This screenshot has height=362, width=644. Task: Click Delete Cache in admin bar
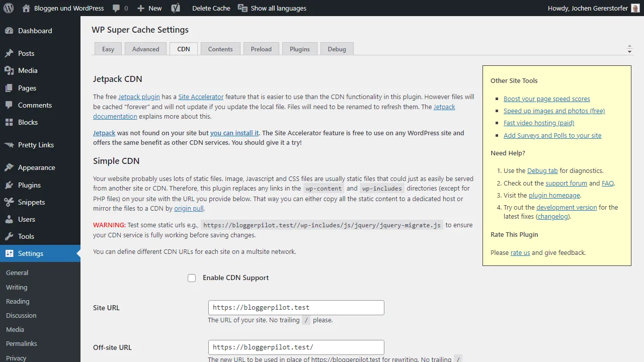(211, 8)
